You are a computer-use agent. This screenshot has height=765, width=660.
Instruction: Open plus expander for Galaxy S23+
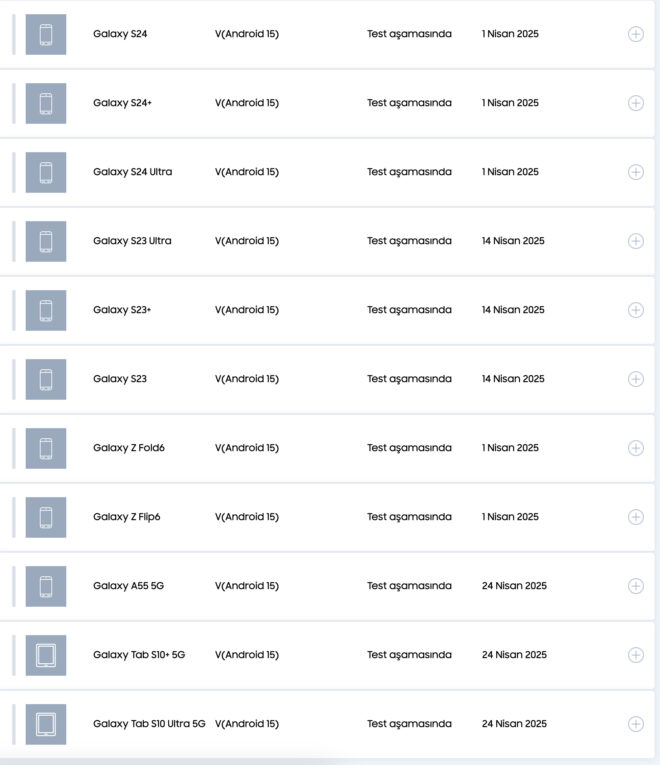click(x=635, y=310)
